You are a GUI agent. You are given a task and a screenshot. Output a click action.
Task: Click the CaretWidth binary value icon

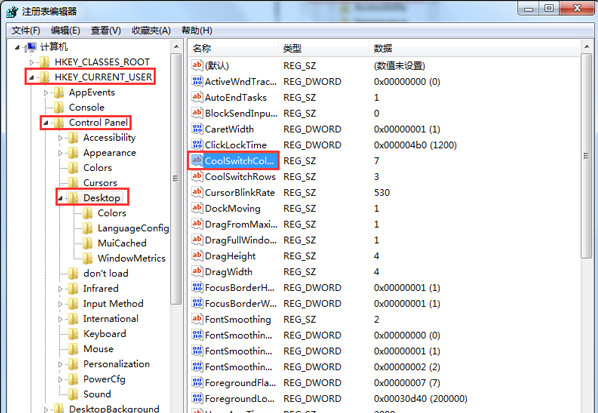[197, 129]
